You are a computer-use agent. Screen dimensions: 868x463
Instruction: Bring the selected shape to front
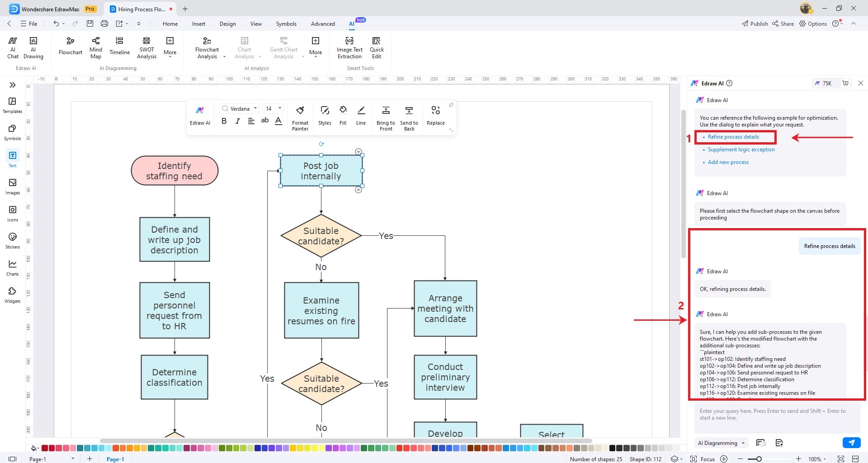386,118
